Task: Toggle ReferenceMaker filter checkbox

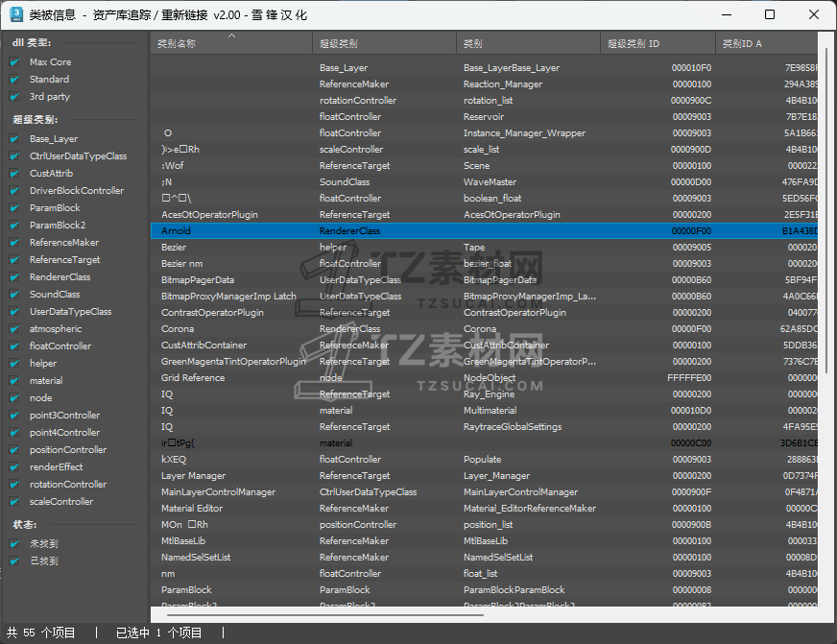Action: [x=15, y=243]
